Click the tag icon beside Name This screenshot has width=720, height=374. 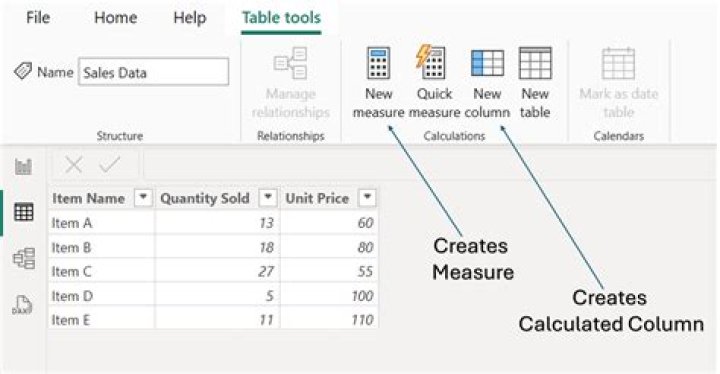pos(22,71)
